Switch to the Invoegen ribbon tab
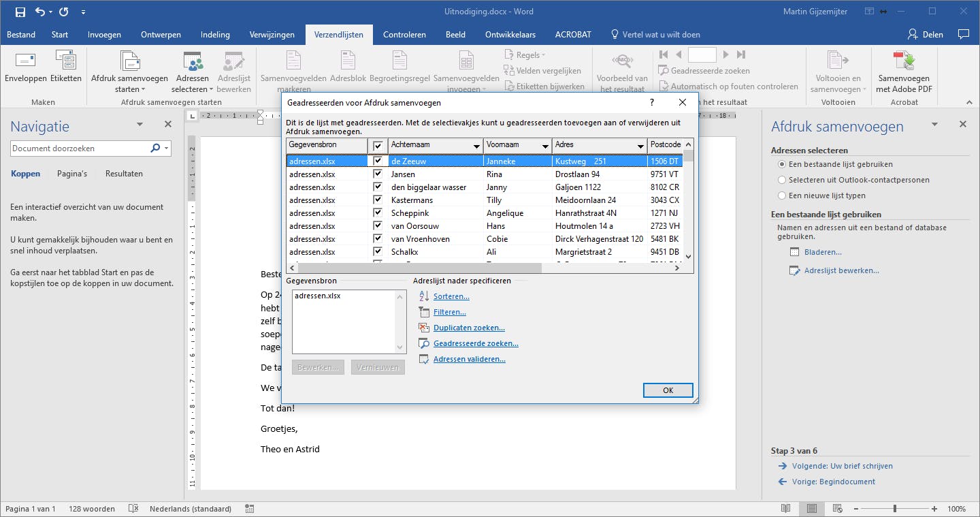This screenshot has width=980, height=517. point(104,35)
